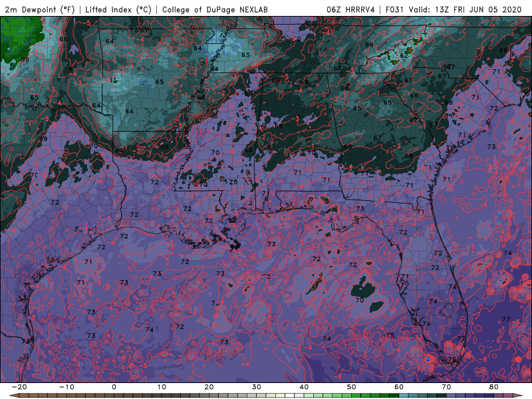Click the 40 tick label on the colorbar
This screenshot has height=399, width=532.
coord(304,387)
